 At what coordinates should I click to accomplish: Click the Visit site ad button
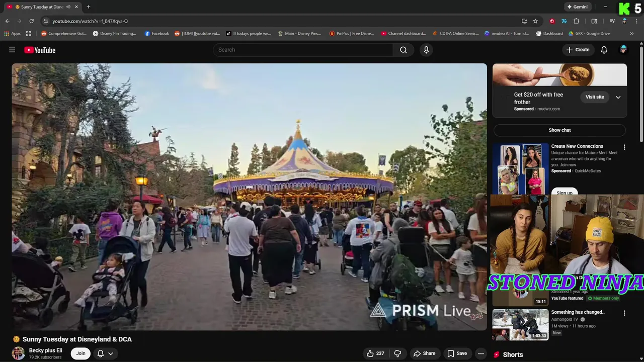click(595, 97)
